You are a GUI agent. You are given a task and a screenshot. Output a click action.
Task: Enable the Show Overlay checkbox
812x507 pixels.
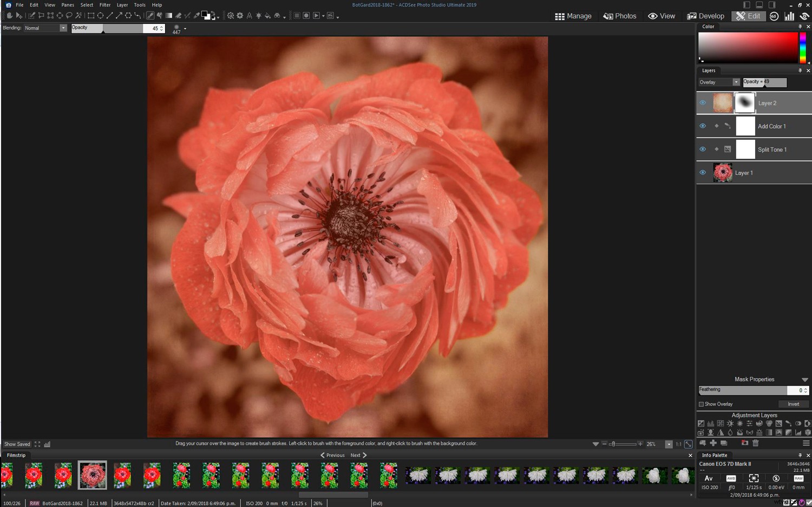click(702, 404)
